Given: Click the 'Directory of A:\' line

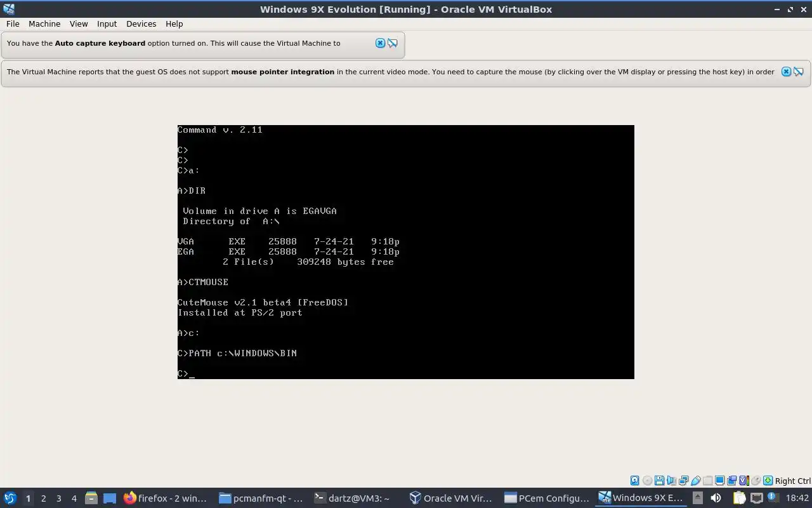Looking at the screenshot, I should [231, 221].
